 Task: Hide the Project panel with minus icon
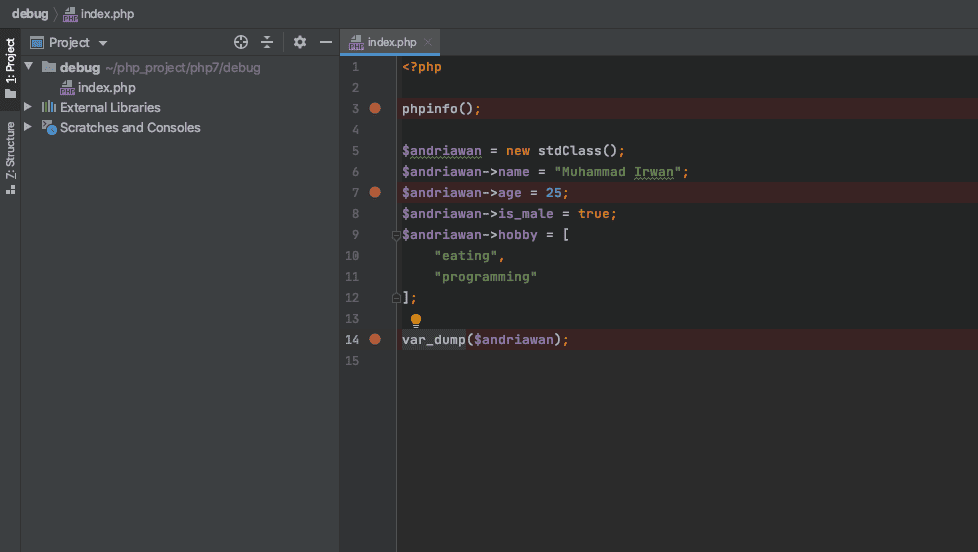click(325, 42)
